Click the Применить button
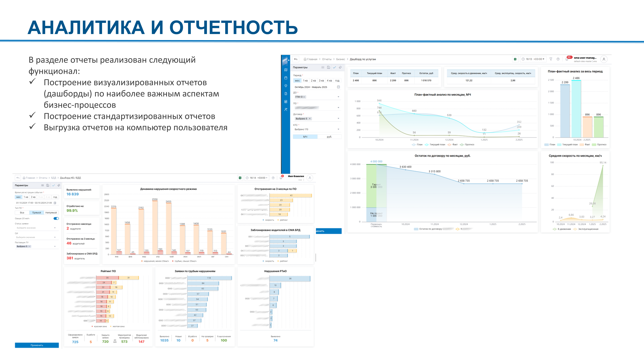 37,345
